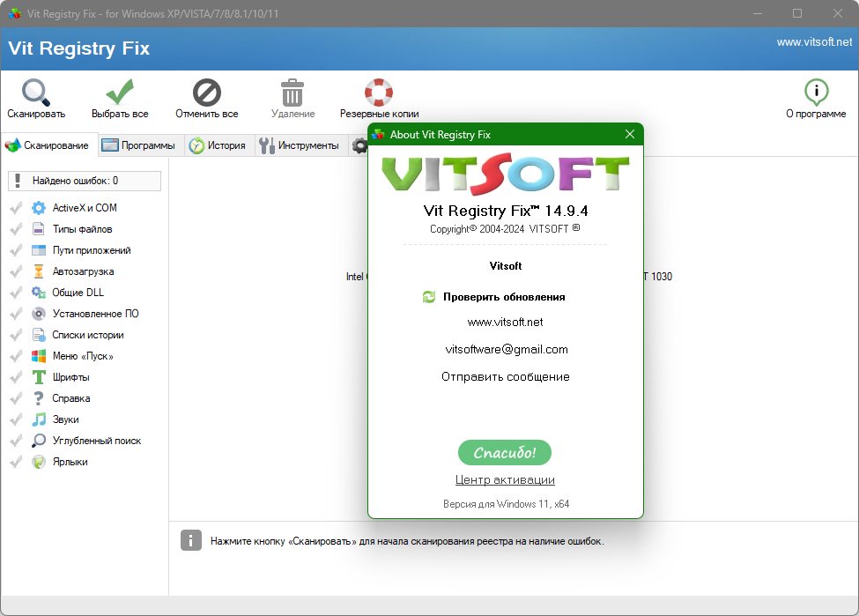Click the Меню «Пуск» Windows flag icon
This screenshot has height=616, width=859.
coord(39,356)
